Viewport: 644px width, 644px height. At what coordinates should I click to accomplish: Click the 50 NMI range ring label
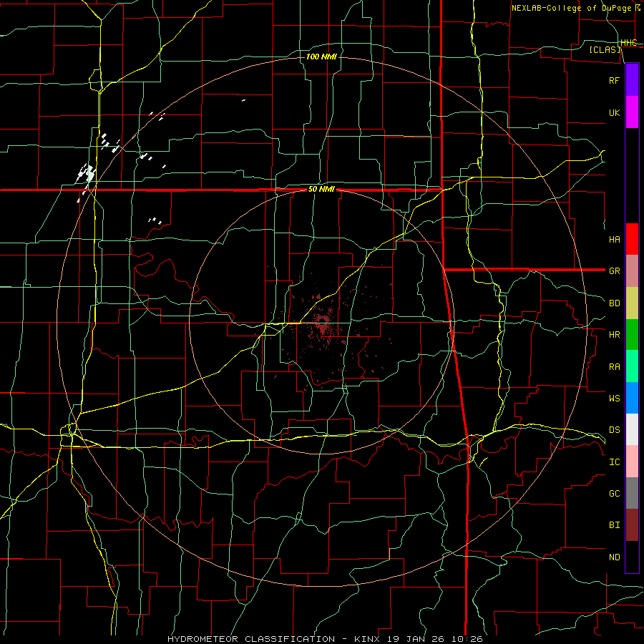coord(321,189)
